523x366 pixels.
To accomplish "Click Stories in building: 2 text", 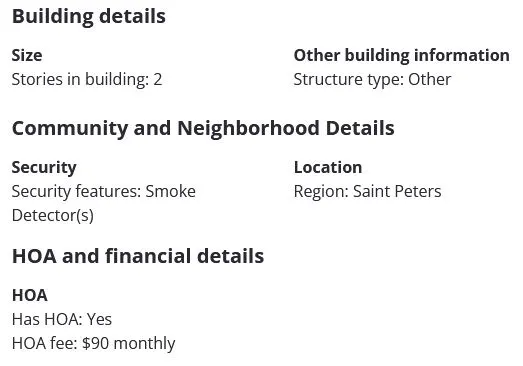I will 87,80.
